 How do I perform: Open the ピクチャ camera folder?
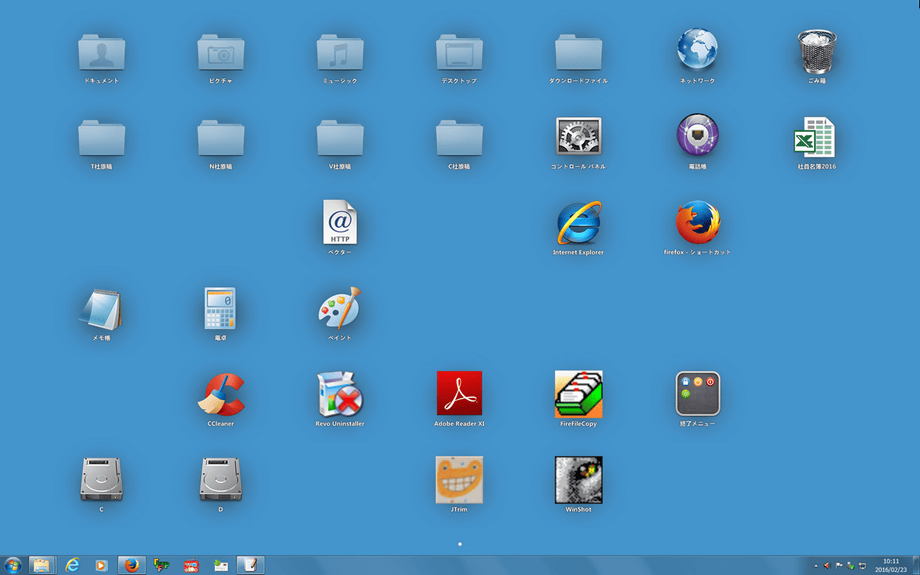tap(221, 52)
